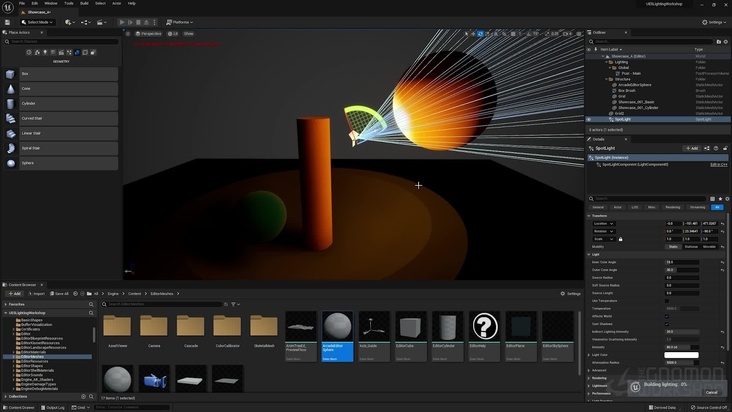Click the Sphere geometry actor icon
Screen dimensions: 732x412
tap(11, 163)
